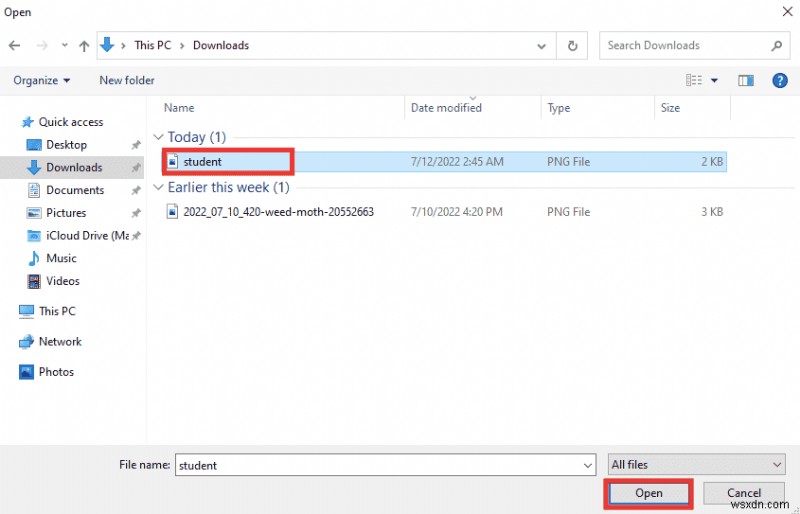Screen dimensions: 800x514
Task: Sort files by Date modified column
Action: [446, 108]
